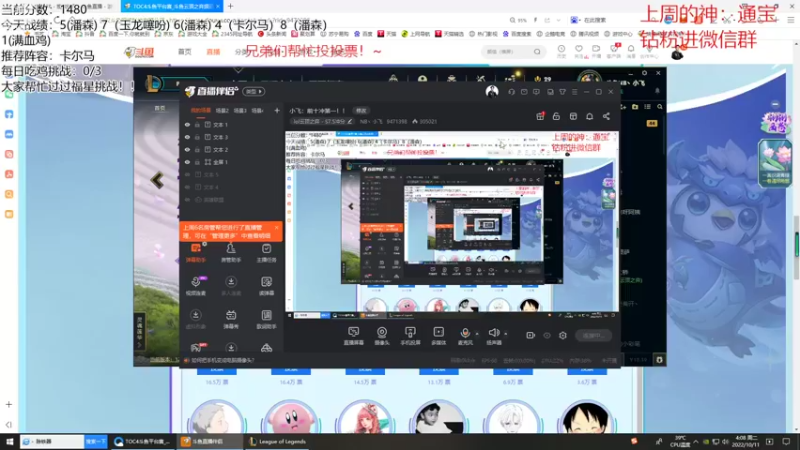The image size is (800, 450).
Task: Click the Huya website search box
Action: (512, 52)
